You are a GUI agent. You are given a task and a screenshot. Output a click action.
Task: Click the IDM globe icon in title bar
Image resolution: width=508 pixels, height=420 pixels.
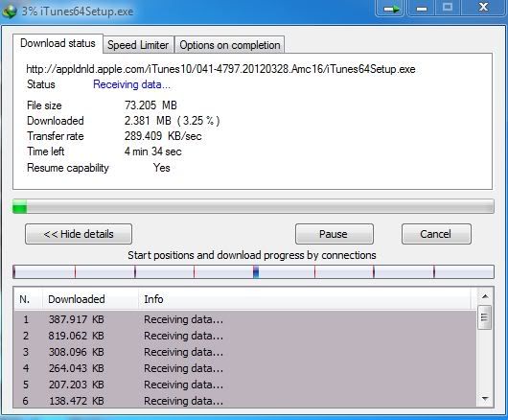[x=10, y=12]
